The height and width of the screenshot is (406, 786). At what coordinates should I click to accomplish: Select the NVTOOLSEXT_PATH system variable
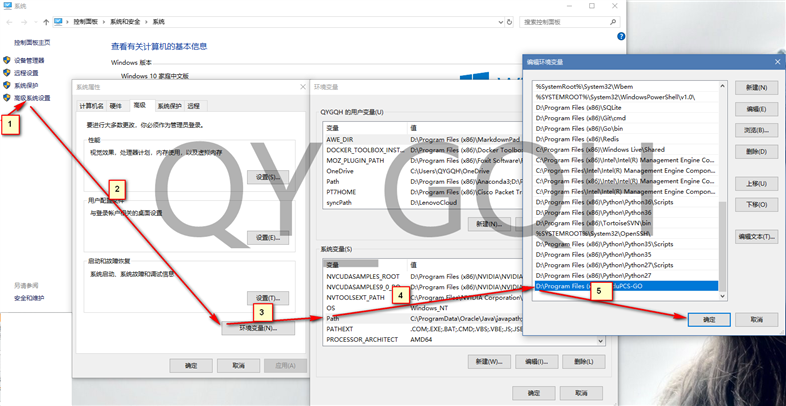(x=423, y=298)
